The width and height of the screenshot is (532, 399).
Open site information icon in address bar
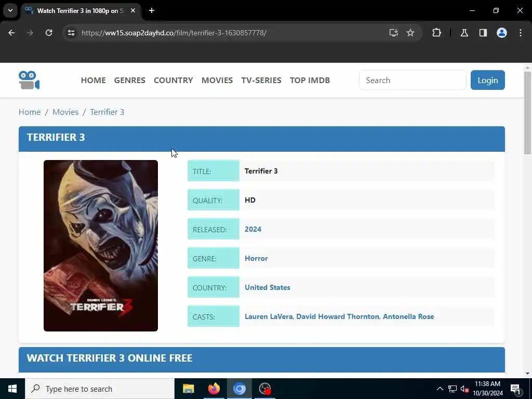pyautogui.click(x=71, y=33)
